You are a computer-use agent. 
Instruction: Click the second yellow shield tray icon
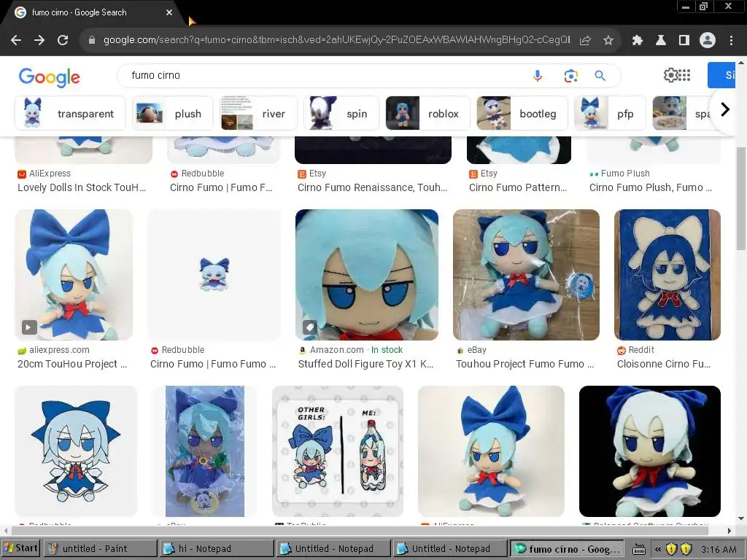686,549
